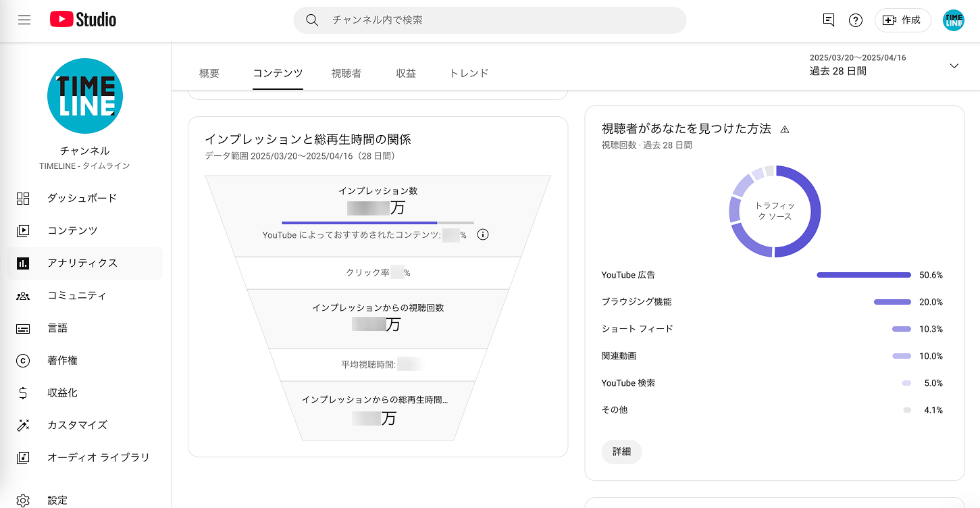
Task: Click the ショート フィード traffic source row
Action: pos(772,329)
